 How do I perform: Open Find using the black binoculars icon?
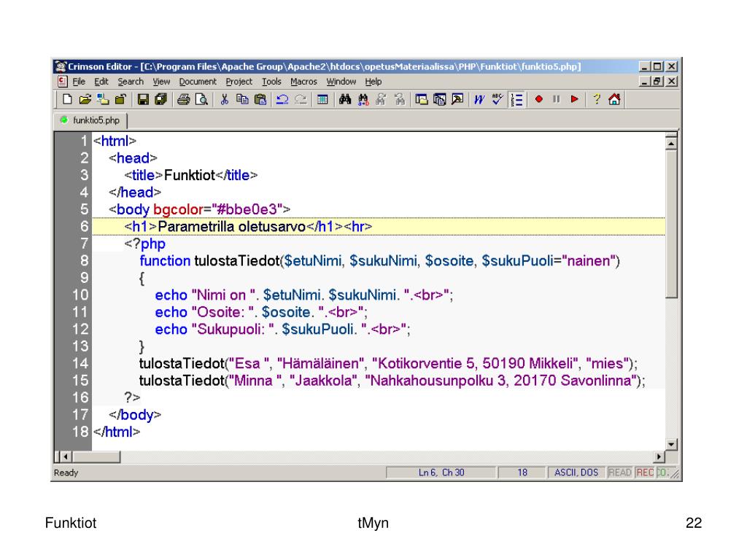pyautogui.click(x=345, y=99)
